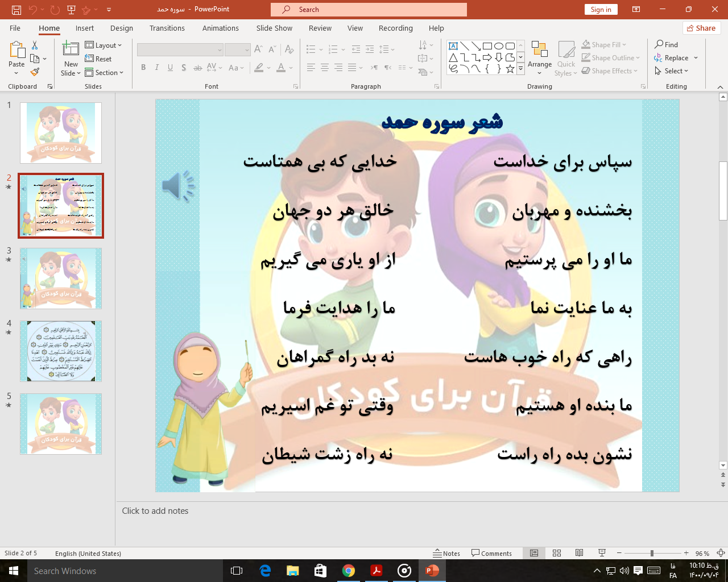Toggle the Notes pane
Viewport: 728px width, 582px height.
click(446, 553)
